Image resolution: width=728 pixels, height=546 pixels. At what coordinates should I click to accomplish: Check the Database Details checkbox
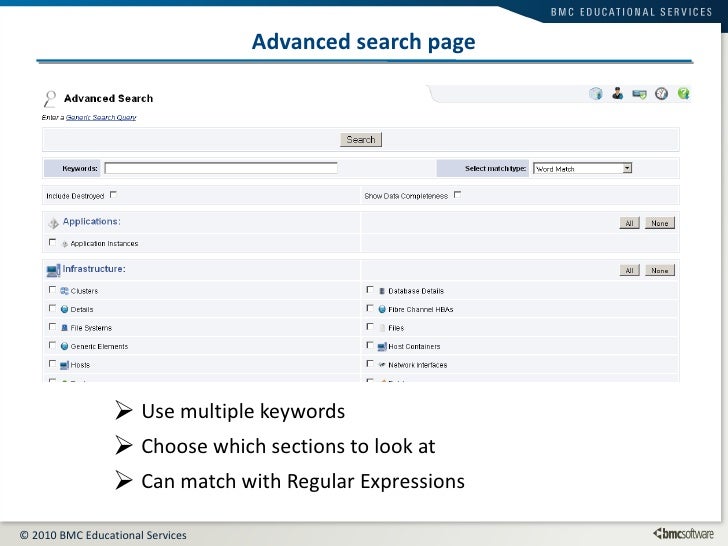(x=370, y=290)
